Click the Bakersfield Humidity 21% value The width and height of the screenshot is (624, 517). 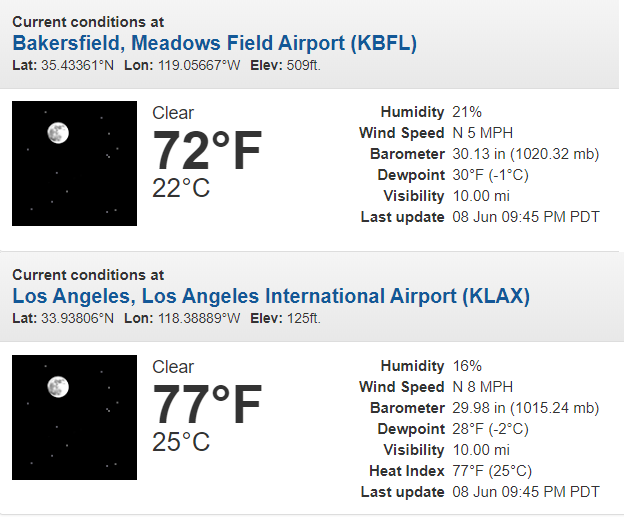point(467,112)
